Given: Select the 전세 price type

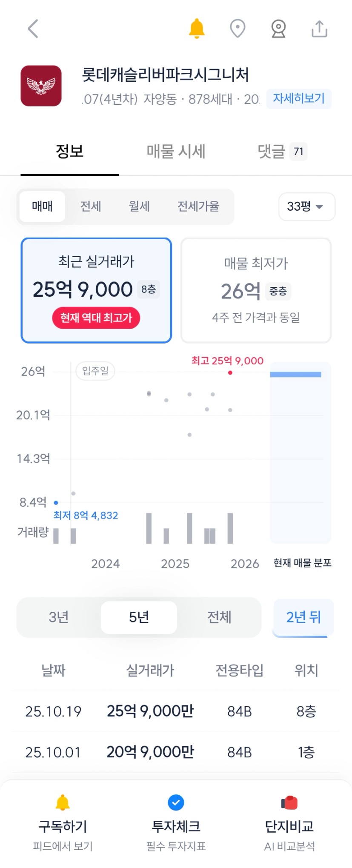Looking at the screenshot, I should [x=91, y=206].
